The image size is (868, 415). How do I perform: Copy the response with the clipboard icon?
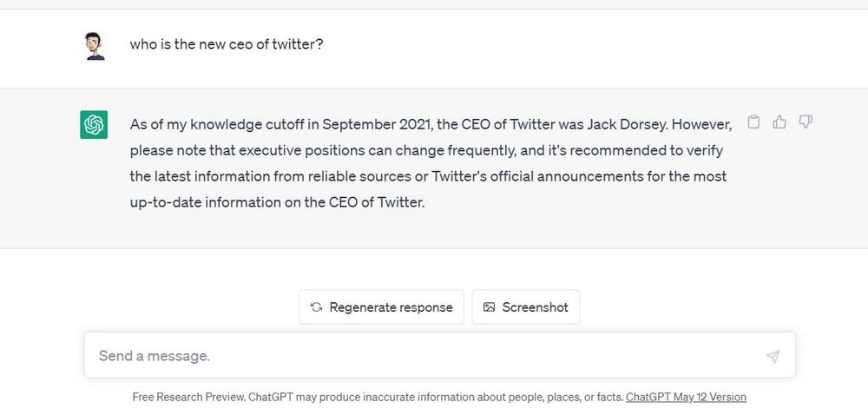pos(753,122)
